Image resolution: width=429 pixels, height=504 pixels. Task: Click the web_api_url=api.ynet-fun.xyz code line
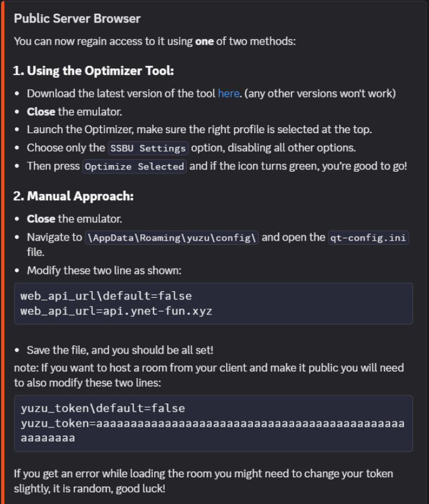116,311
